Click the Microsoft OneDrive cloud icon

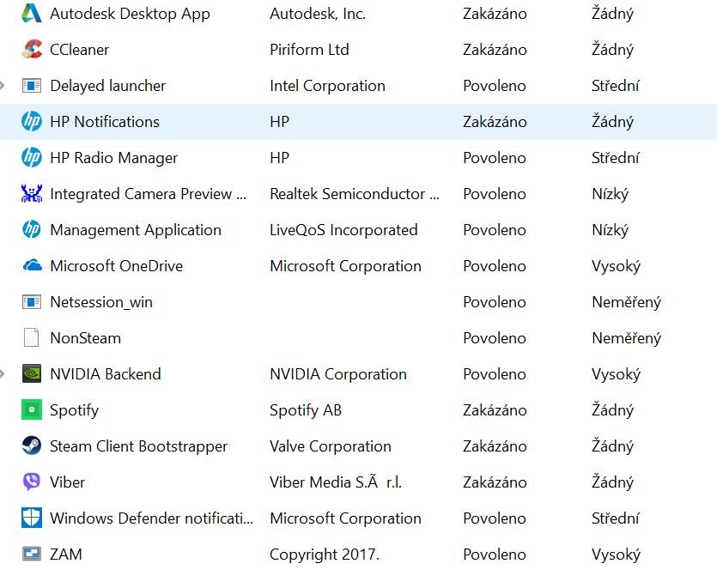[32, 265]
